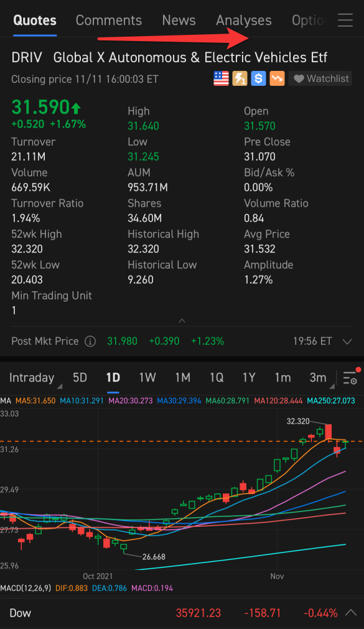Select the 1D chart period
364x629 pixels.
coord(113,378)
